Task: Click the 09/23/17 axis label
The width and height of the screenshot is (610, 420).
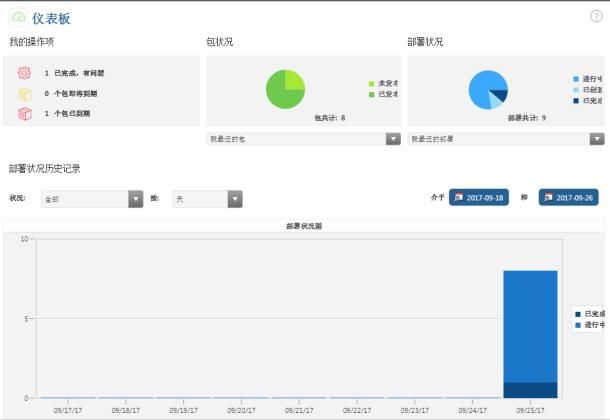Action: tap(415, 410)
